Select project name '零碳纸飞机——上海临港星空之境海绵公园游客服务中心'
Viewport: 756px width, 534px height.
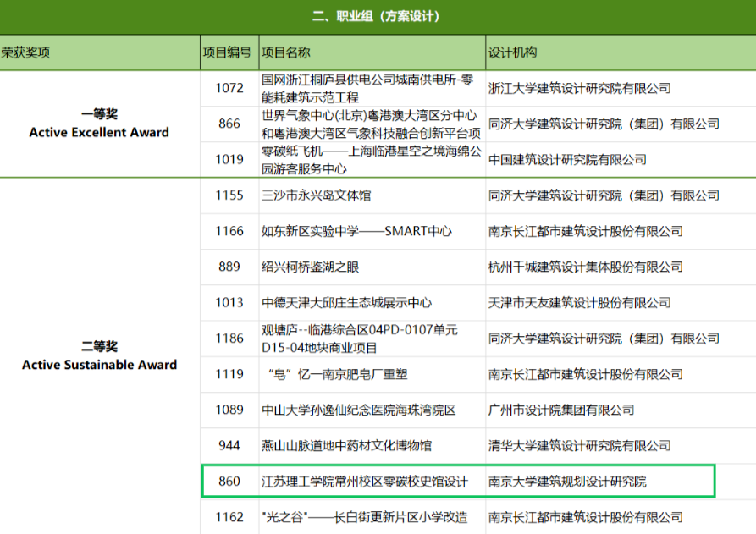[x=372, y=160]
